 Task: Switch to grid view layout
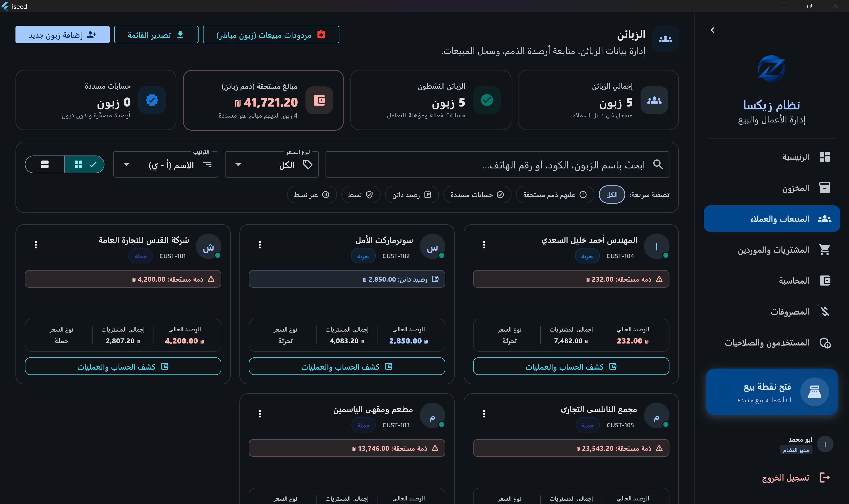click(x=84, y=165)
